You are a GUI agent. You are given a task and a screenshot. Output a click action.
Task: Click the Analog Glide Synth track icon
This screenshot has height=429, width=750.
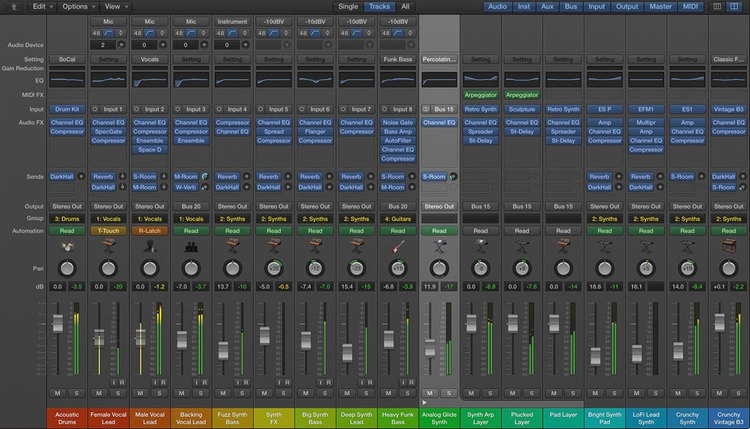pos(437,243)
